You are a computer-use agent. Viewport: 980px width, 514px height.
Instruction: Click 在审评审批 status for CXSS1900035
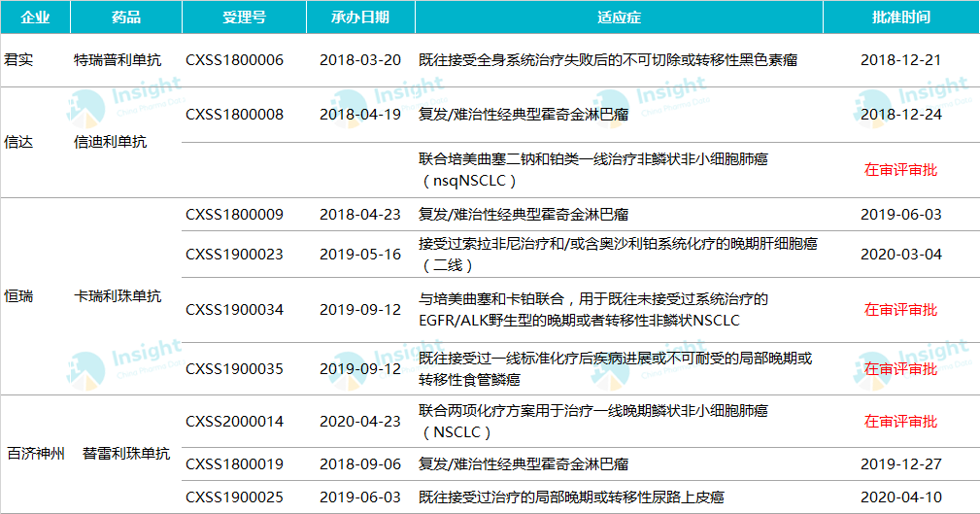pos(901,369)
